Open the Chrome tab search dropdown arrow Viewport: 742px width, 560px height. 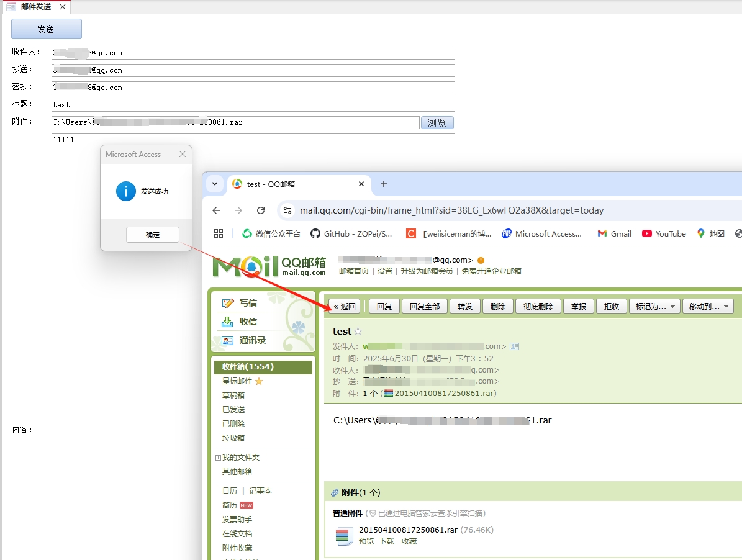click(x=215, y=184)
